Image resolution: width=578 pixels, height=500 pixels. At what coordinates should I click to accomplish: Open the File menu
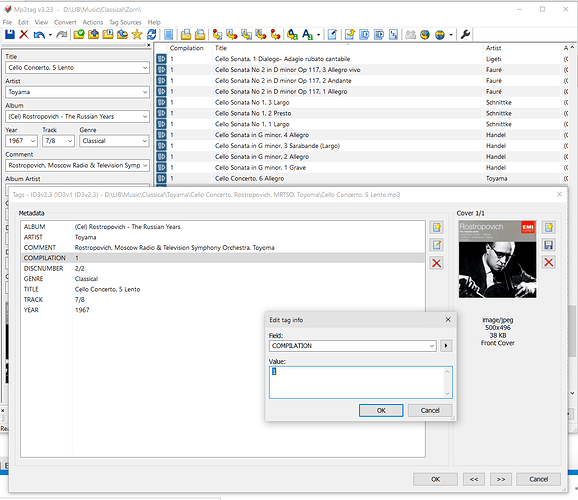7,22
